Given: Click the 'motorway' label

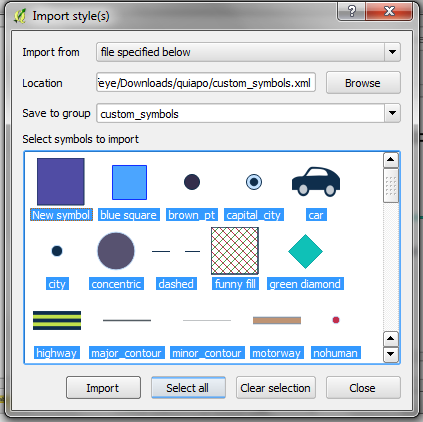Looking at the screenshot, I should point(277,353).
